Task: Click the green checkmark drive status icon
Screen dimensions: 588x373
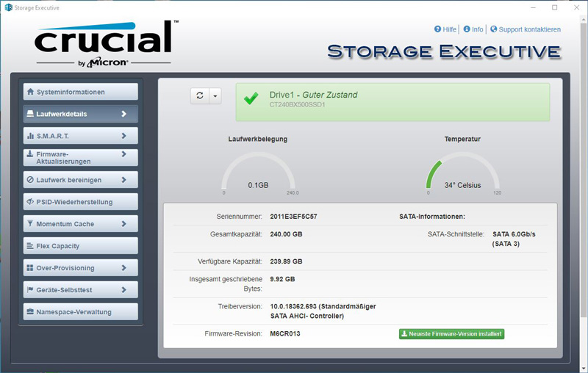Action: click(251, 98)
